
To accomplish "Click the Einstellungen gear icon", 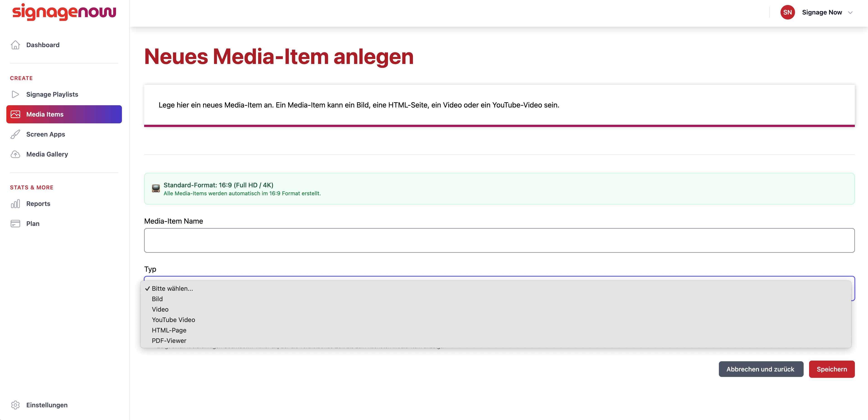I will [15, 405].
